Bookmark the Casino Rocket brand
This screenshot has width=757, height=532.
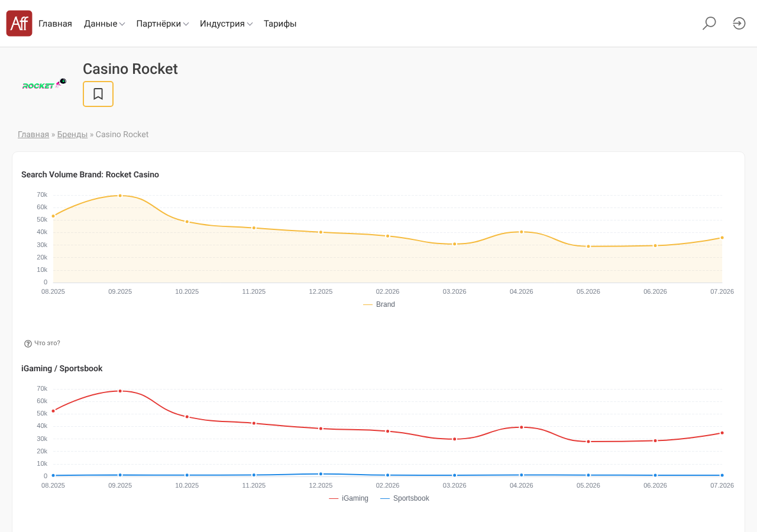click(98, 94)
